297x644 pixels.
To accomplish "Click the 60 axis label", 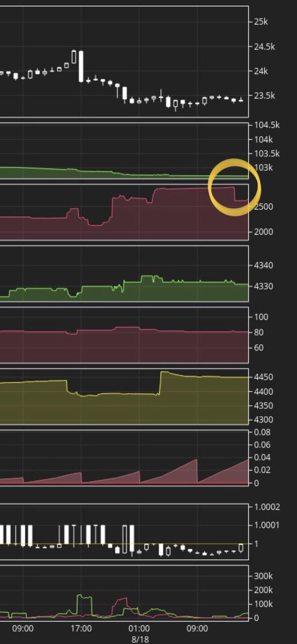I will (x=259, y=348).
